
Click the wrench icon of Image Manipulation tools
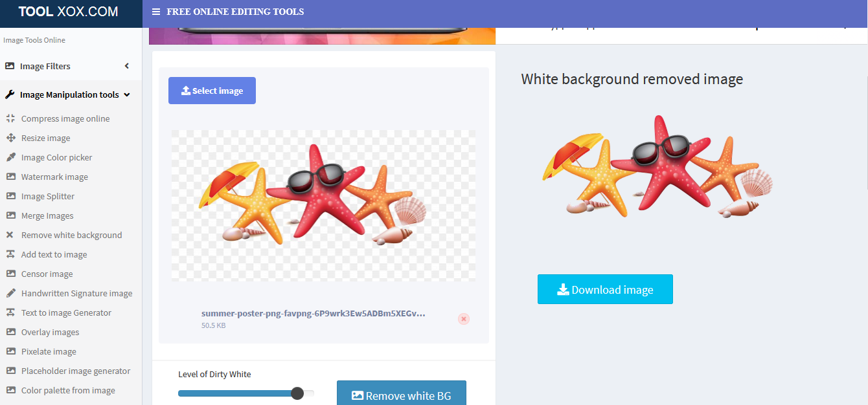tap(10, 94)
